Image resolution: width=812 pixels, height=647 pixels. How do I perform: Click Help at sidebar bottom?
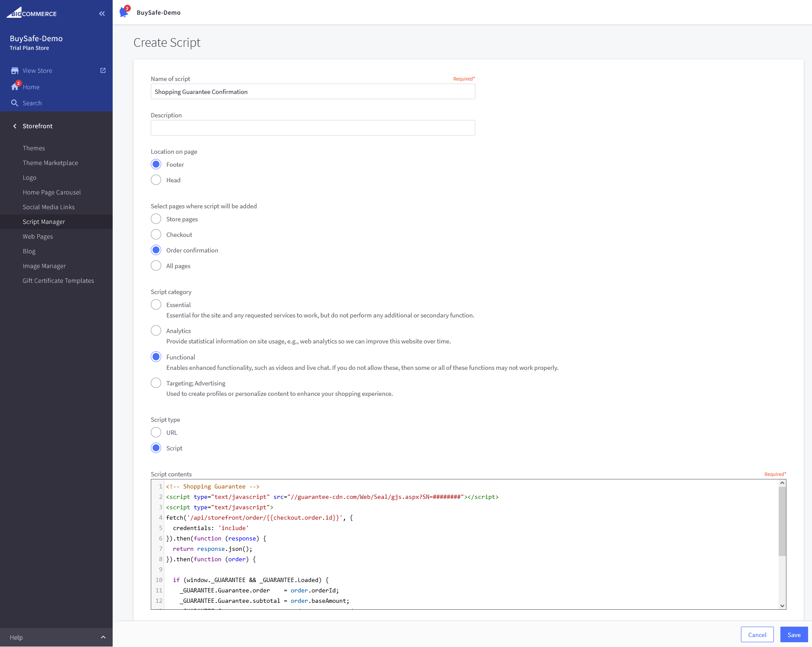pyautogui.click(x=16, y=637)
